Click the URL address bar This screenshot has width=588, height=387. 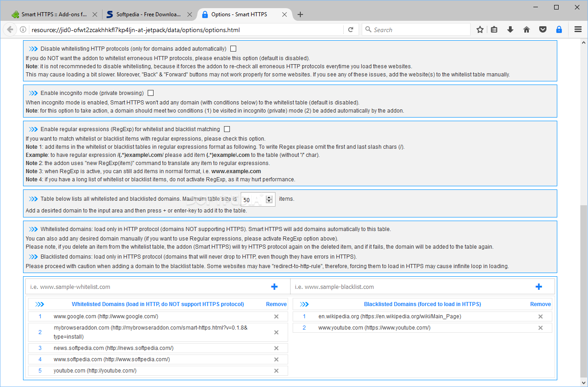[x=185, y=30]
